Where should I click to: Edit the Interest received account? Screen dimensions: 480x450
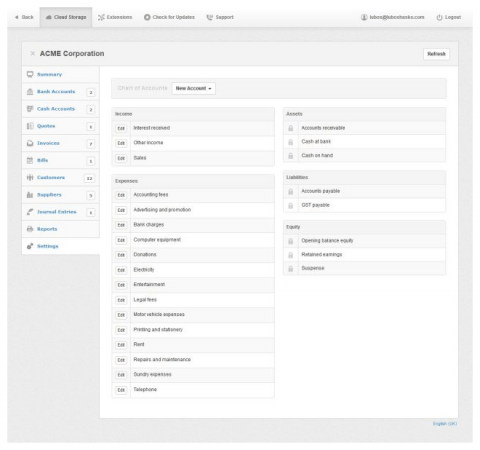121,128
